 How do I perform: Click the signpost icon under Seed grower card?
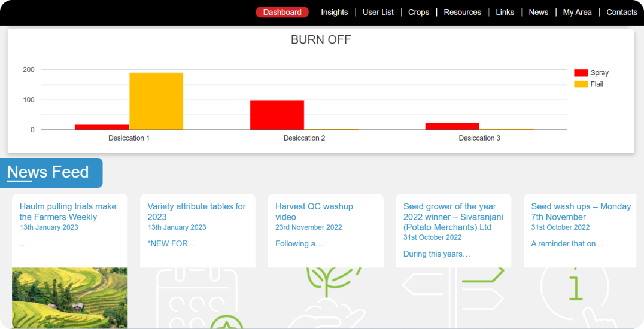(x=453, y=298)
